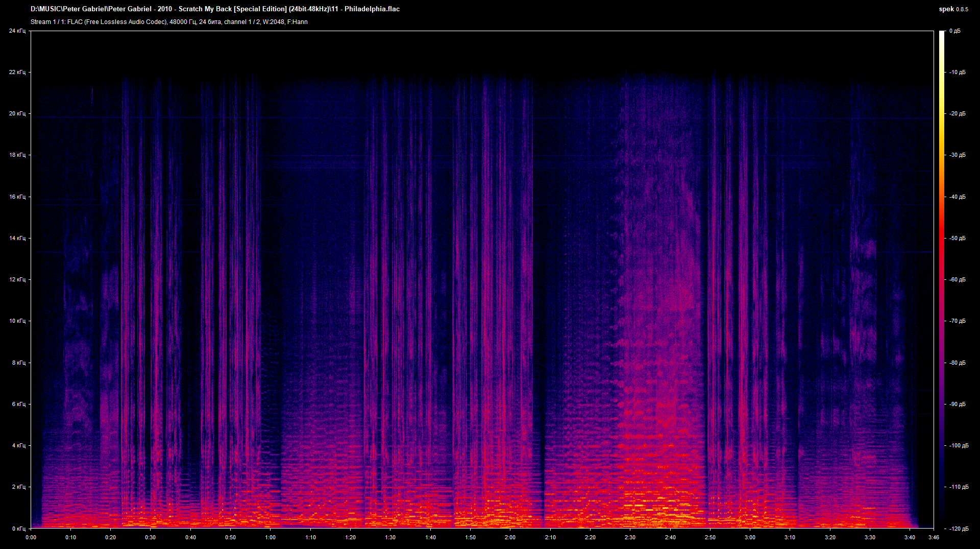Click the -120 дБ level scale label
980x549 pixels.
[x=959, y=529]
